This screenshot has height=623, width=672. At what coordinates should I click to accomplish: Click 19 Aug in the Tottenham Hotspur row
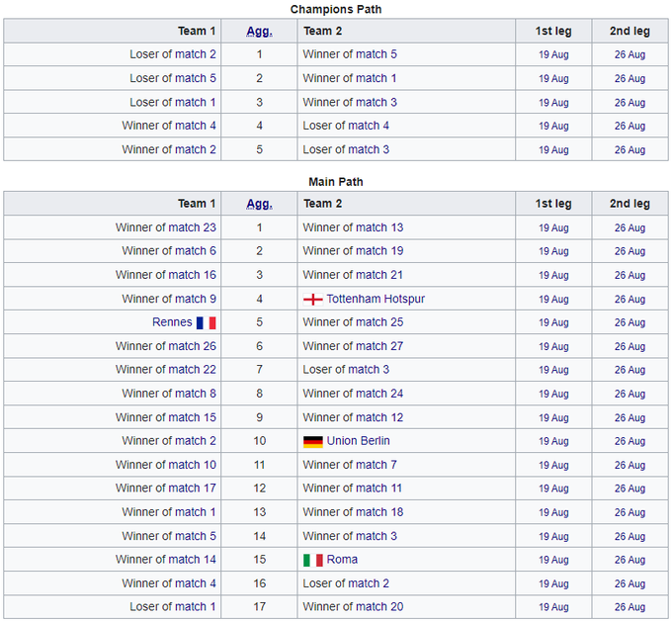(553, 300)
